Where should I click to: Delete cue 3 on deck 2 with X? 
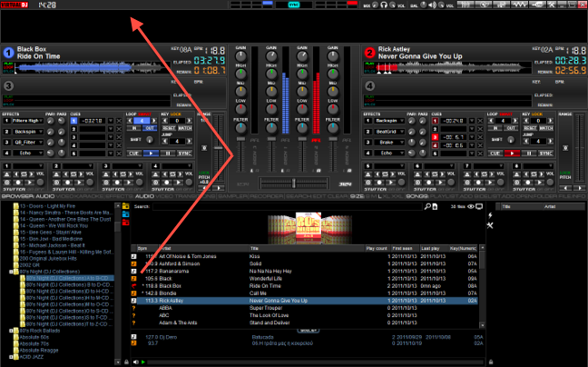click(x=480, y=137)
